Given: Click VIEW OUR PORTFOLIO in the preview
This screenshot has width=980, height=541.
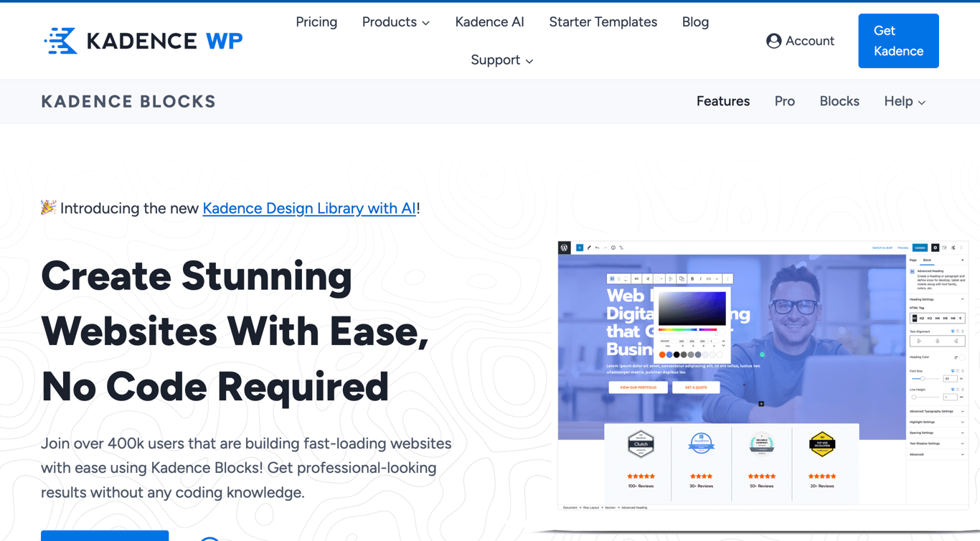Looking at the screenshot, I should (638, 387).
